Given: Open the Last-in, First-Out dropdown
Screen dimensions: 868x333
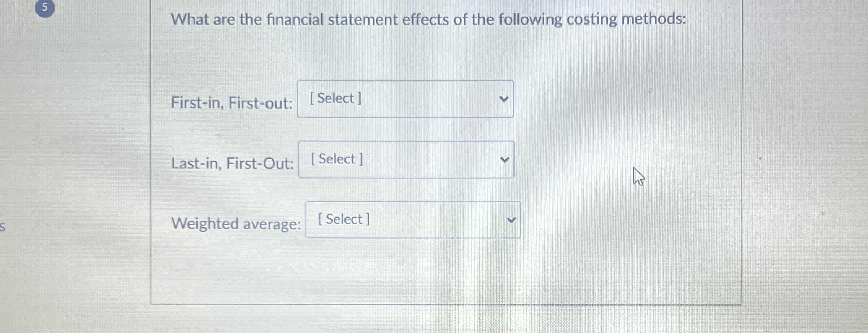Looking at the screenshot, I should (x=406, y=159).
